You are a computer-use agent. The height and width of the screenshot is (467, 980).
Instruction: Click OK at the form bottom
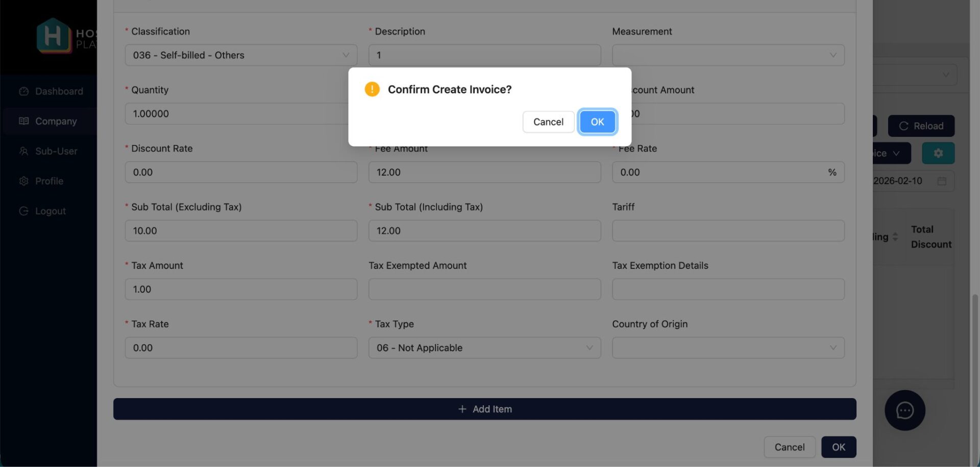click(x=838, y=447)
